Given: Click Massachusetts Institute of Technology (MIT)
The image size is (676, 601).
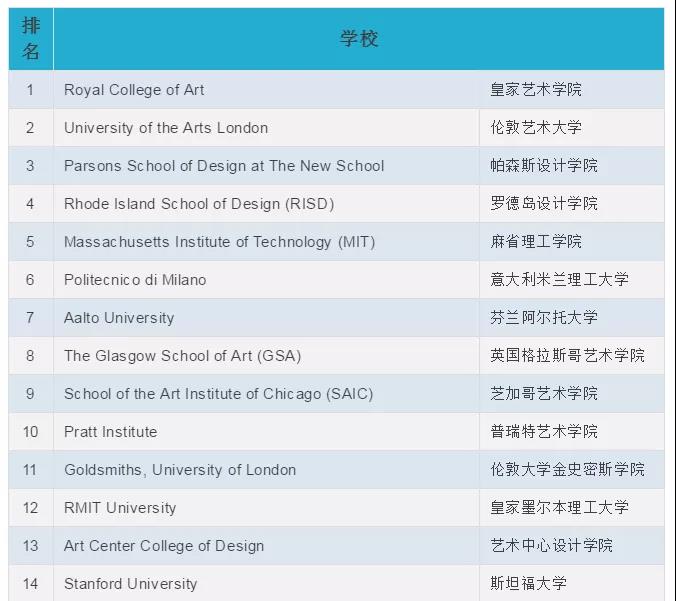Looking at the screenshot, I should (219, 242).
